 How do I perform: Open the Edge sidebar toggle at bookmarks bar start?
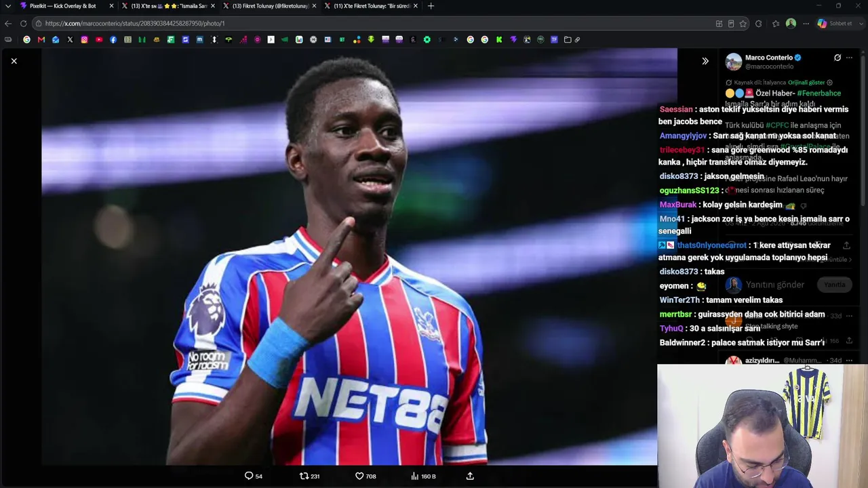(x=8, y=39)
